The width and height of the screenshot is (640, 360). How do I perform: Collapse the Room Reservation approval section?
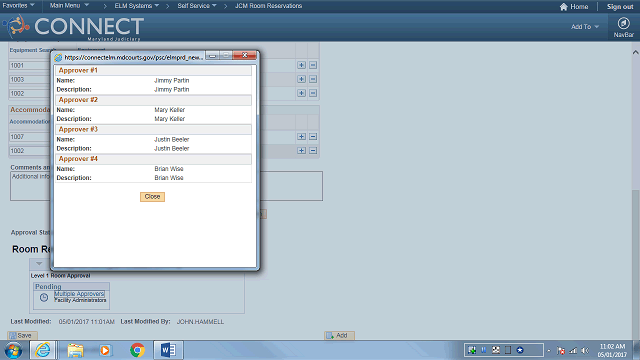(39, 264)
